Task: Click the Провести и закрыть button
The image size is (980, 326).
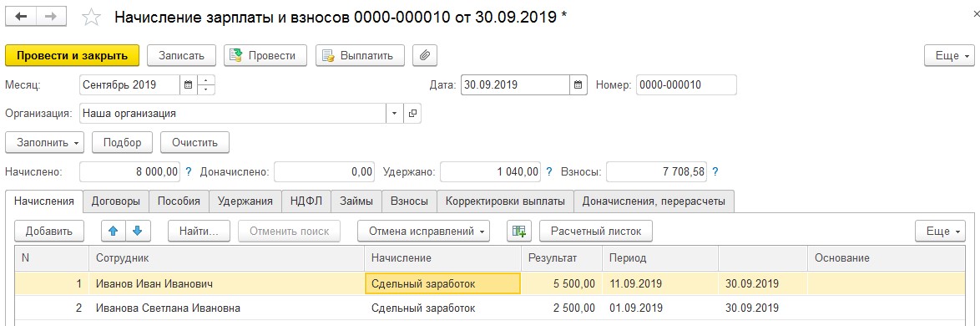Action: [72, 55]
